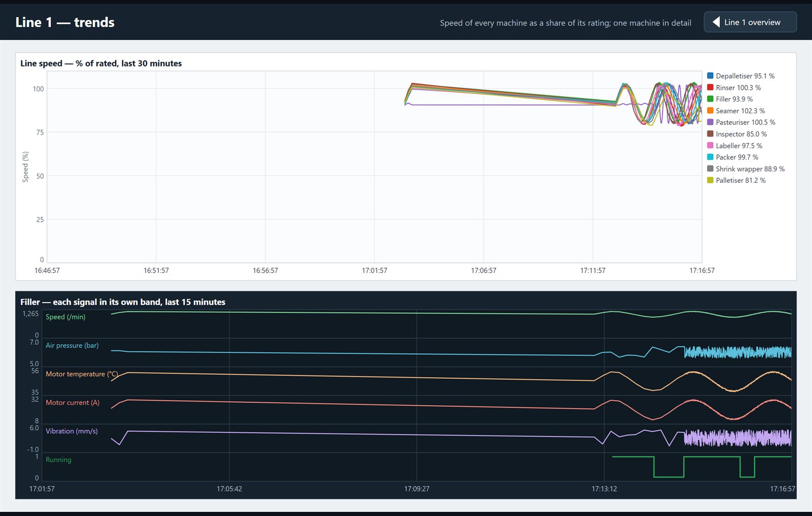Click the Speed (/min) band label
The height and width of the screenshot is (516, 812).
coord(65,317)
